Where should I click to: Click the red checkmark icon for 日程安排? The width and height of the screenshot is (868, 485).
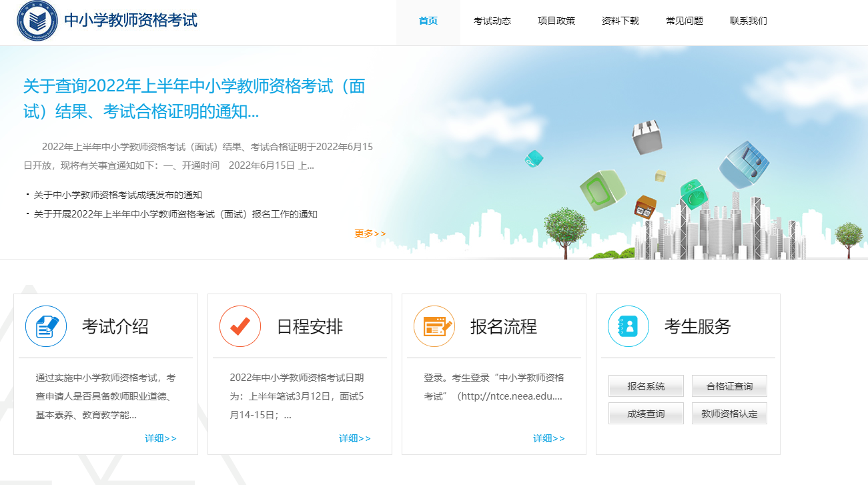click(240, 326)
